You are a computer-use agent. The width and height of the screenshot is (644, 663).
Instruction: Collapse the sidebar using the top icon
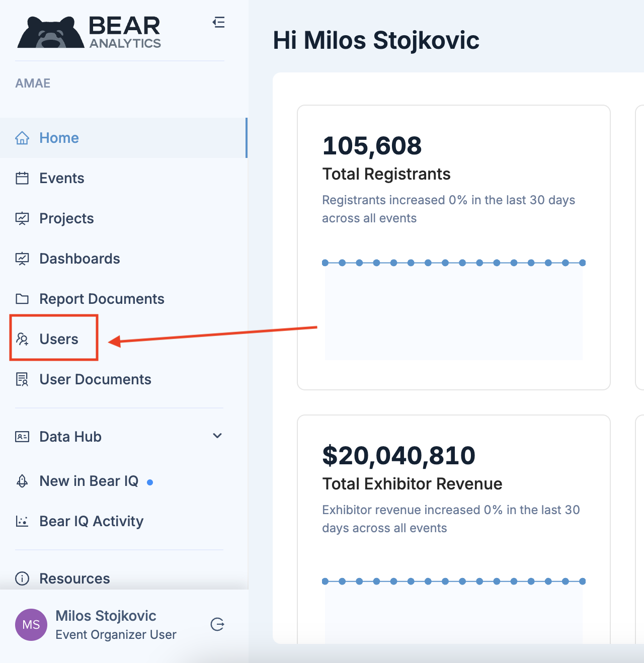218,23
